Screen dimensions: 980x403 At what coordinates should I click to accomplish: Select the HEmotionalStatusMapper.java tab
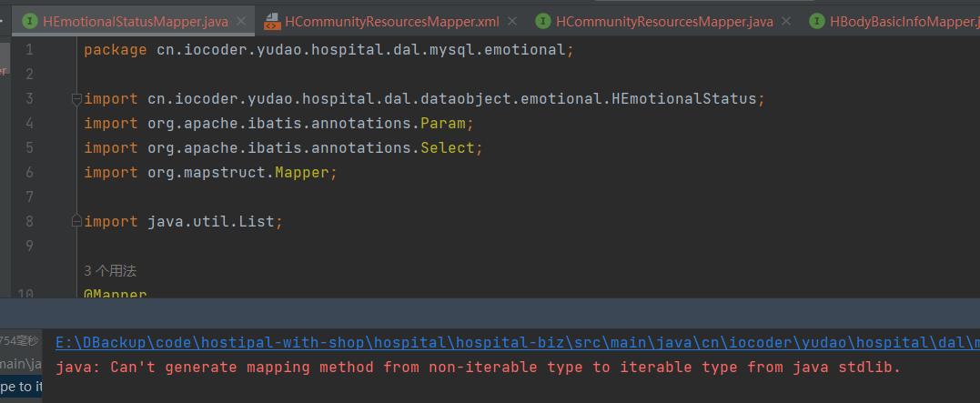(x=135, y=21)
